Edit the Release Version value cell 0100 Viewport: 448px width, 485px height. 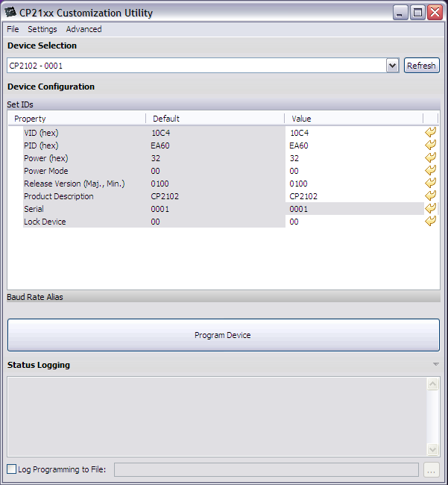(354, 184)
